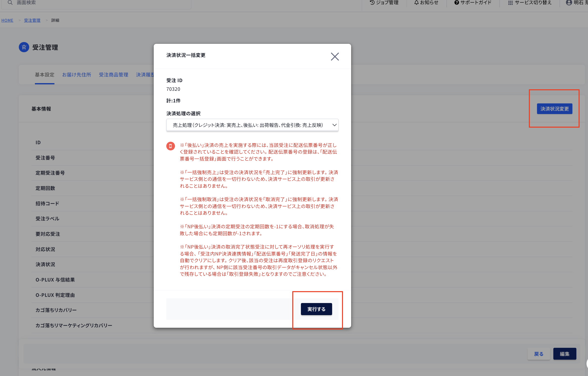Click the 実行する button

point(316,309)
